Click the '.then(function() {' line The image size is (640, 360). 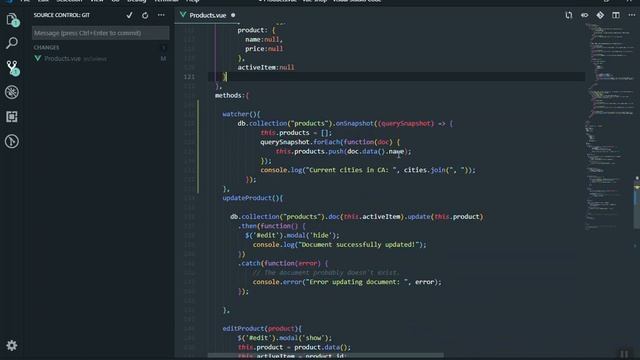(271, 226)
